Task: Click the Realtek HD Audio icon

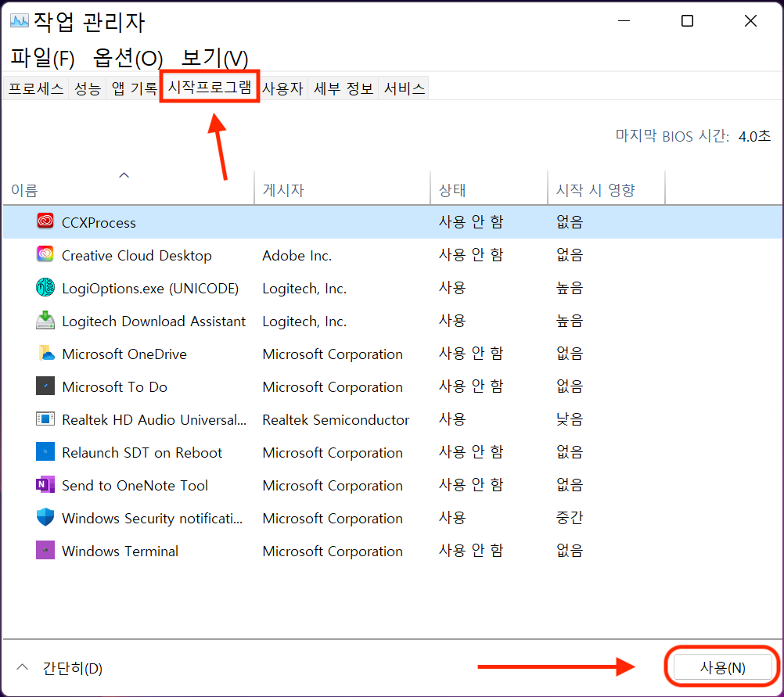Action: 45,419
